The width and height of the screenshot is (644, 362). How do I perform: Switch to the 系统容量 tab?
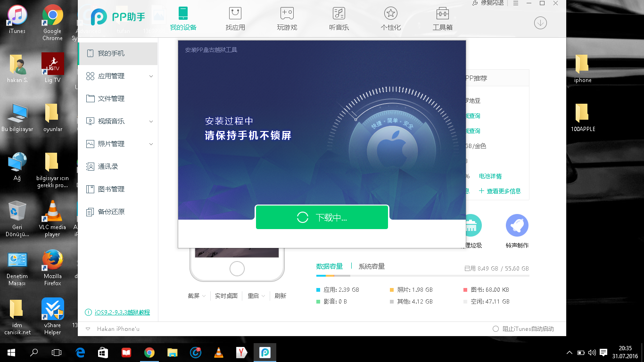(x=372, y=266)
